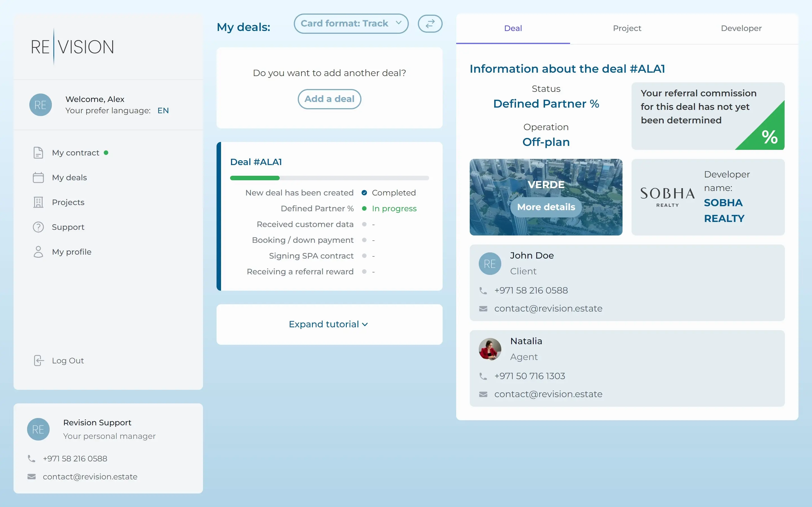Switch to the Developer tab
Screen dimensions: 812x507
pos(741,28)
